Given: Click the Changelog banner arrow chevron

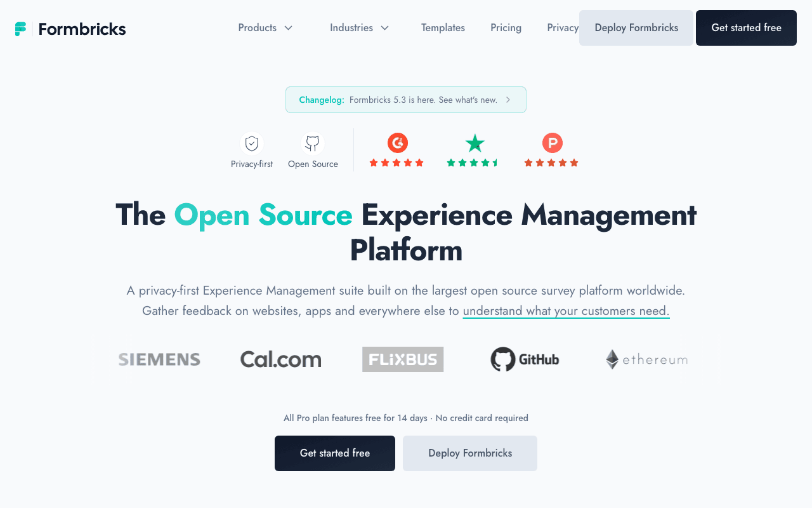Looking at the screenshot, I should tap(508, 100).
